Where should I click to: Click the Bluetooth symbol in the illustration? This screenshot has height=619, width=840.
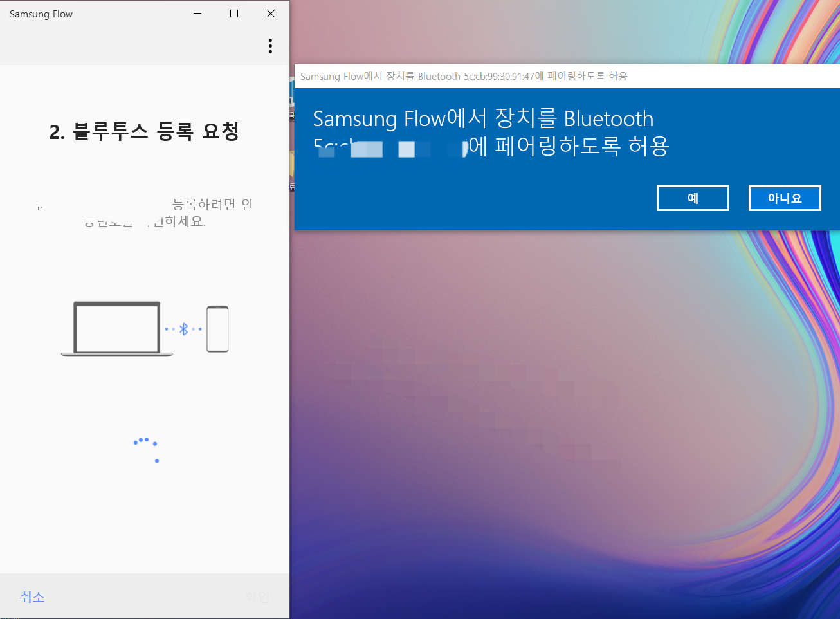[x=184, y=329]
